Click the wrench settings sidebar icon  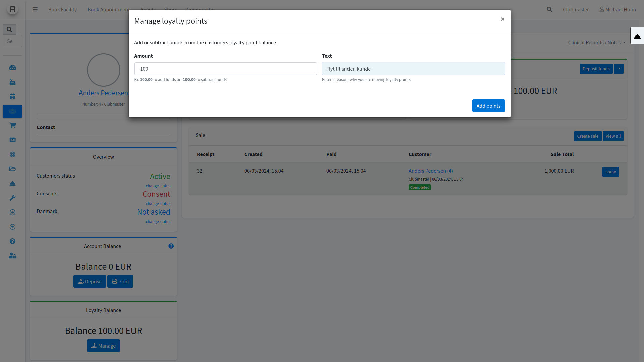click(x=12, y=198)
